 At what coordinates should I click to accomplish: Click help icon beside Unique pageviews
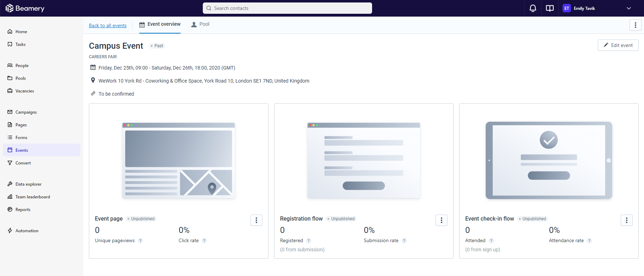[x=140, y=241]
